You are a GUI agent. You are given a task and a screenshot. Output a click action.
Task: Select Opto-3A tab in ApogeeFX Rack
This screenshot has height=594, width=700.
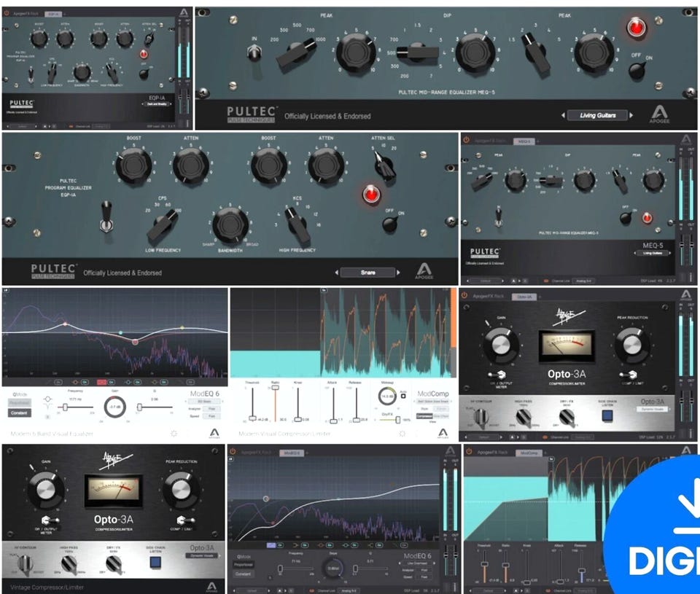(x=524, y=297)
